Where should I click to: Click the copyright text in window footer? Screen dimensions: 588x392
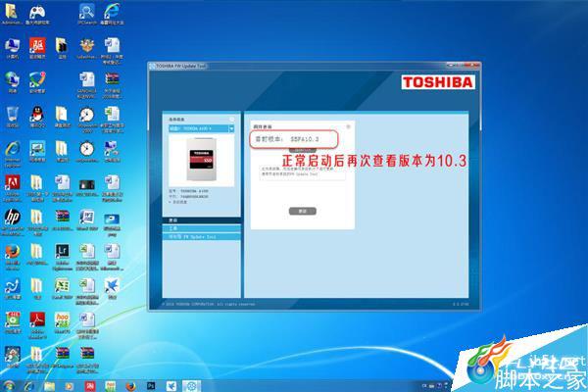pos(209,304)
